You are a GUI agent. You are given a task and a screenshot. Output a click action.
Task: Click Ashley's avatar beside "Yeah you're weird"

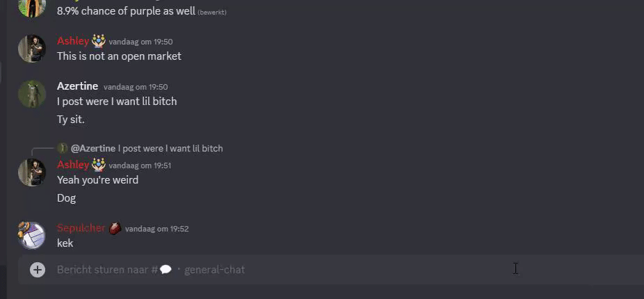point(32,172)
